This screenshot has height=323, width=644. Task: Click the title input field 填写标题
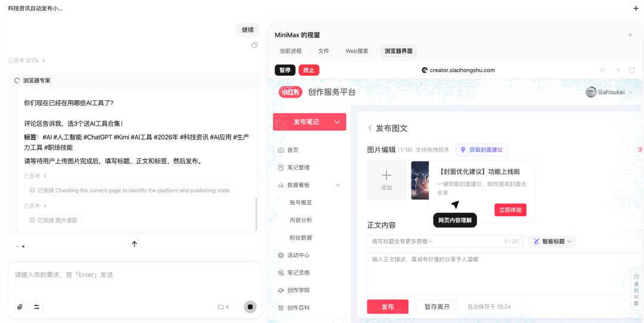click(x=435, y=241)
